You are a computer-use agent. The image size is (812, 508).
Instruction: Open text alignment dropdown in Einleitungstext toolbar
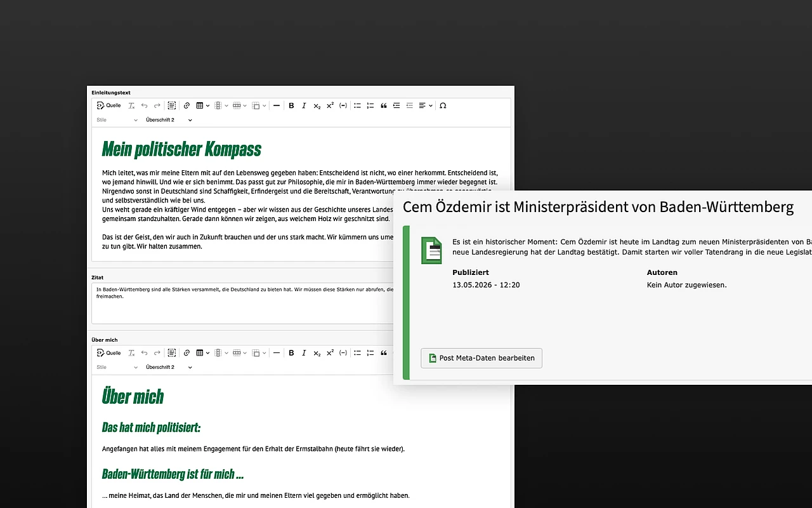[x=426, y=105]
